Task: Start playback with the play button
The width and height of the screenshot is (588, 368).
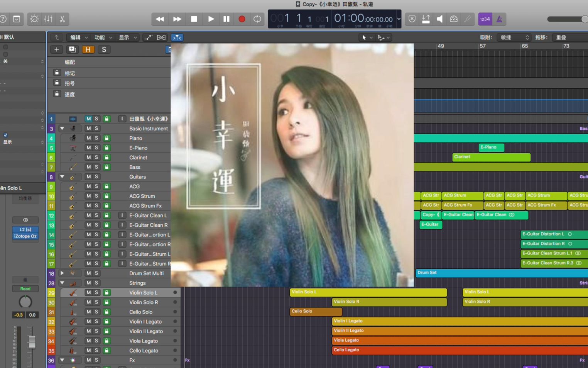Action: (211, 19)
